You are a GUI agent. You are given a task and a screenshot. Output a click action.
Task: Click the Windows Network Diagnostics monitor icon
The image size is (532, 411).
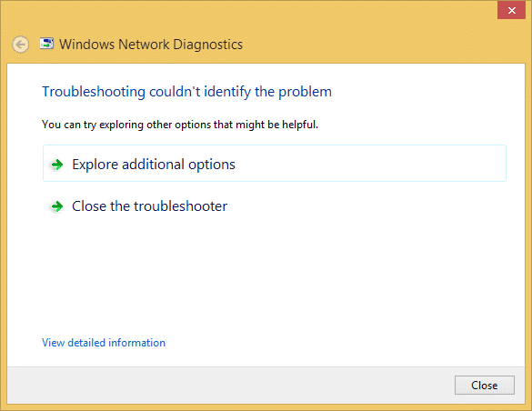46,44
